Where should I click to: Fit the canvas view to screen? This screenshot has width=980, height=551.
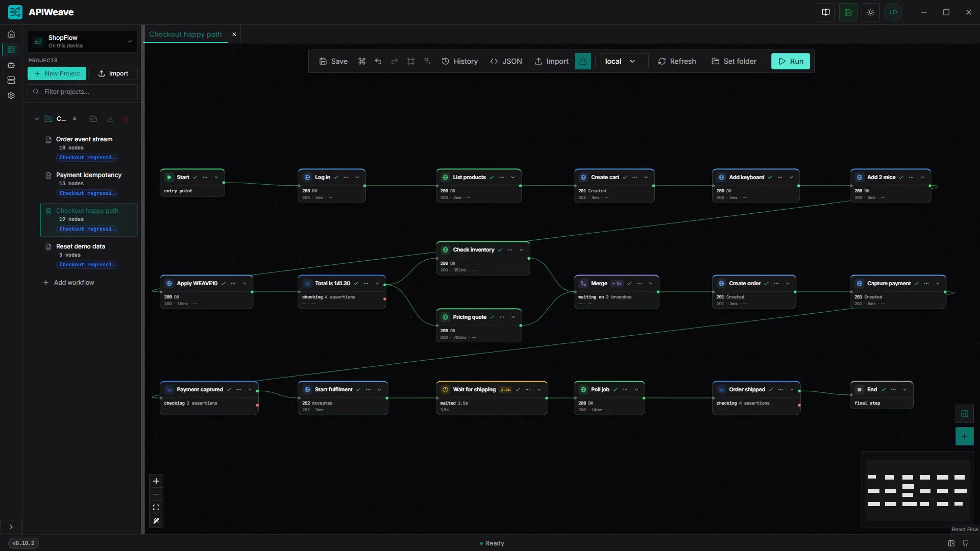click(156, 508)
